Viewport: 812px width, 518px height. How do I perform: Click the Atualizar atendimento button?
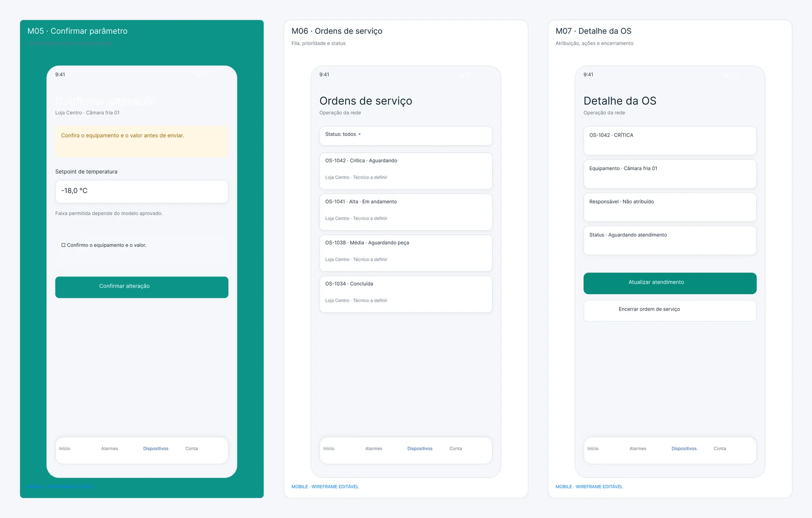[x=670, y=283]
